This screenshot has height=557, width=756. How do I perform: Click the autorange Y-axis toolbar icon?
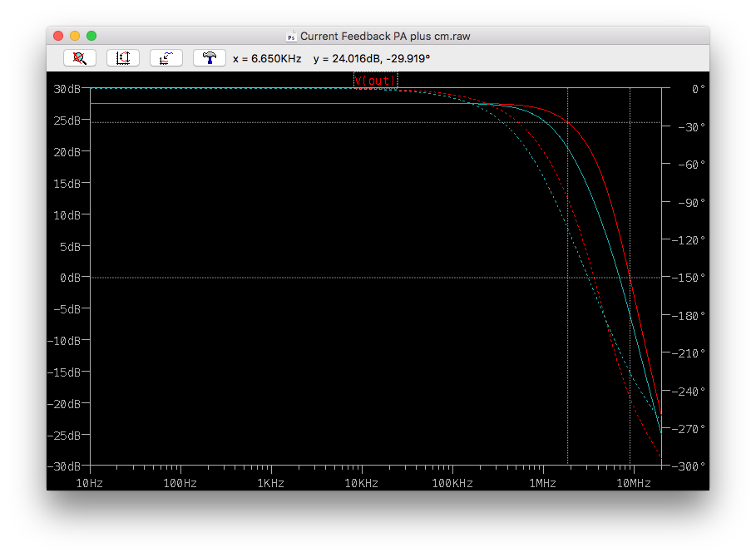click(123, 58)
